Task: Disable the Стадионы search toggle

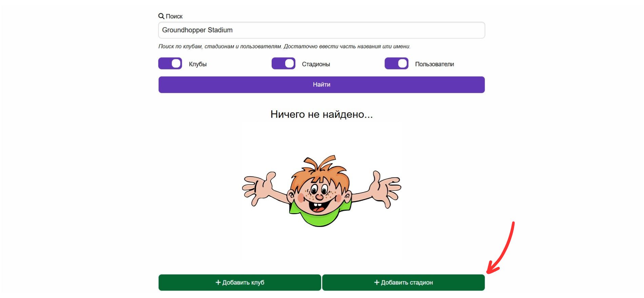Action: pyautogui.click(x=284, y=64)
